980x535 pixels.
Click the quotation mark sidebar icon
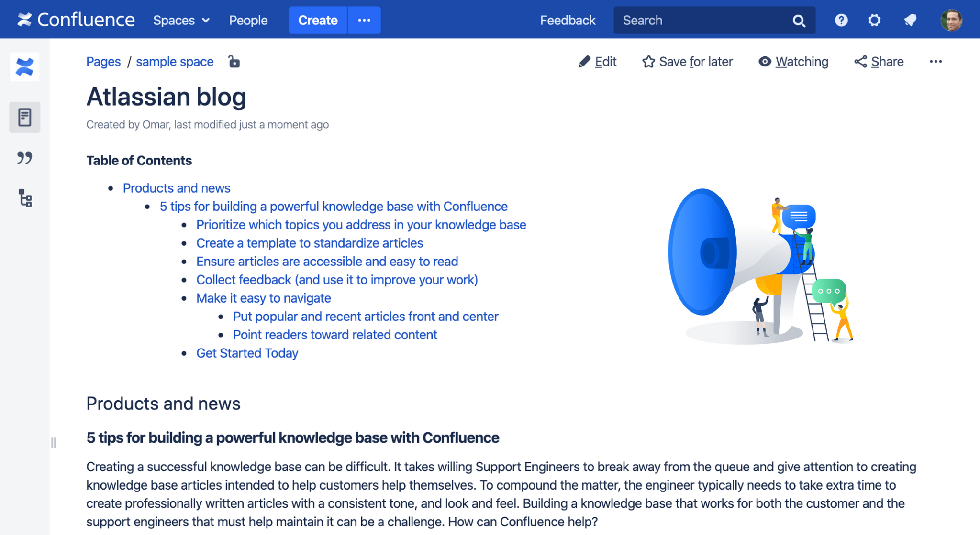[25, 157]
